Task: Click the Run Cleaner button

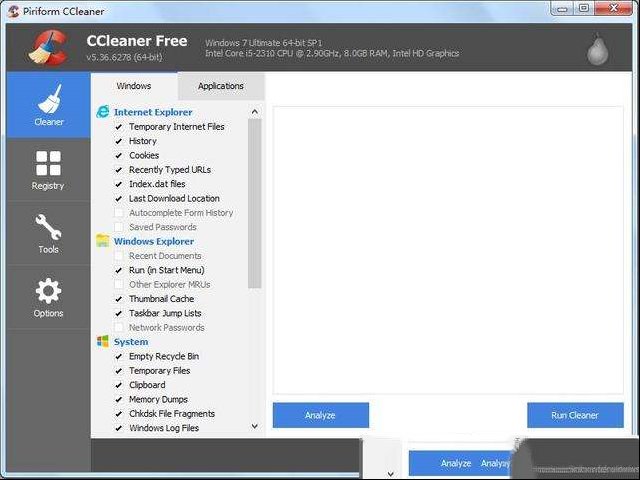Action: [575, 415]
